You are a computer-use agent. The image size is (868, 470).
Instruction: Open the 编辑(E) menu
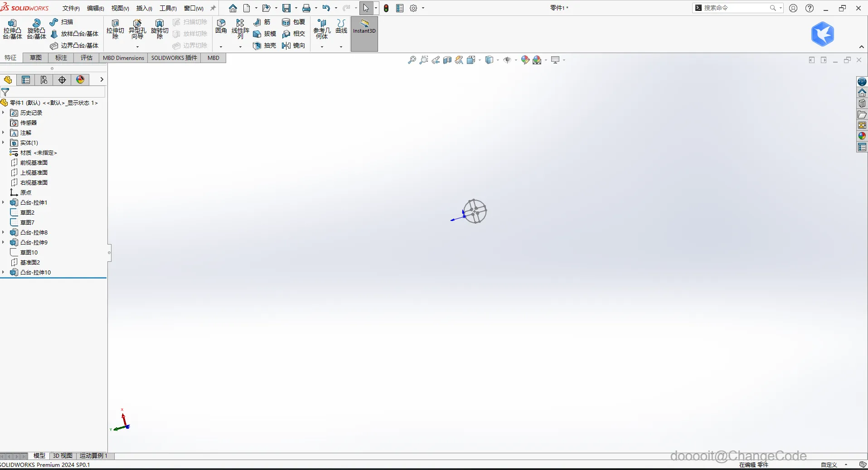click(x=96, y=8)
